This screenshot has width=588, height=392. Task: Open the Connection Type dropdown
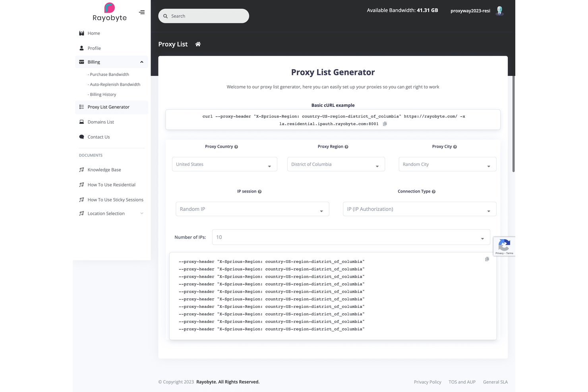click(x=420, y=209)
